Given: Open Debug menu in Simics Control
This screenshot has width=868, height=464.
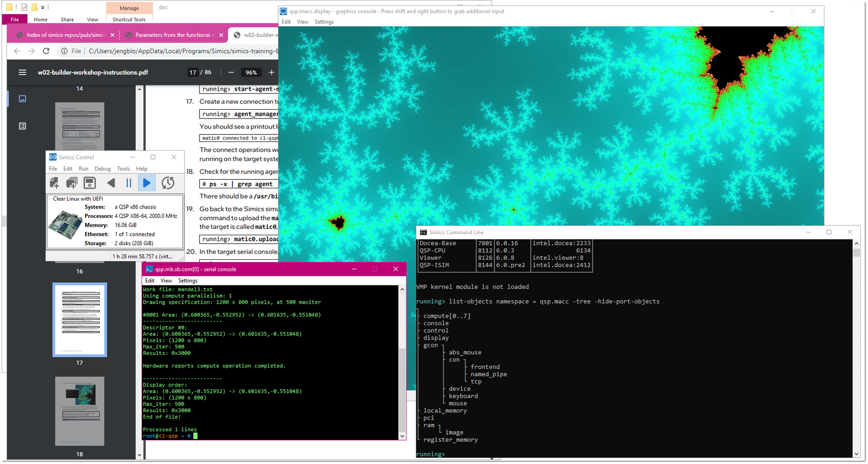Looking at the screenshot, I should tap(103, 169).
